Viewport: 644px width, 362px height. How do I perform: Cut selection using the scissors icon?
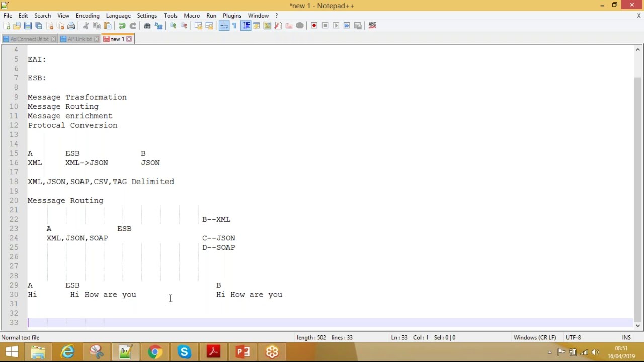(x=86, y=25)
